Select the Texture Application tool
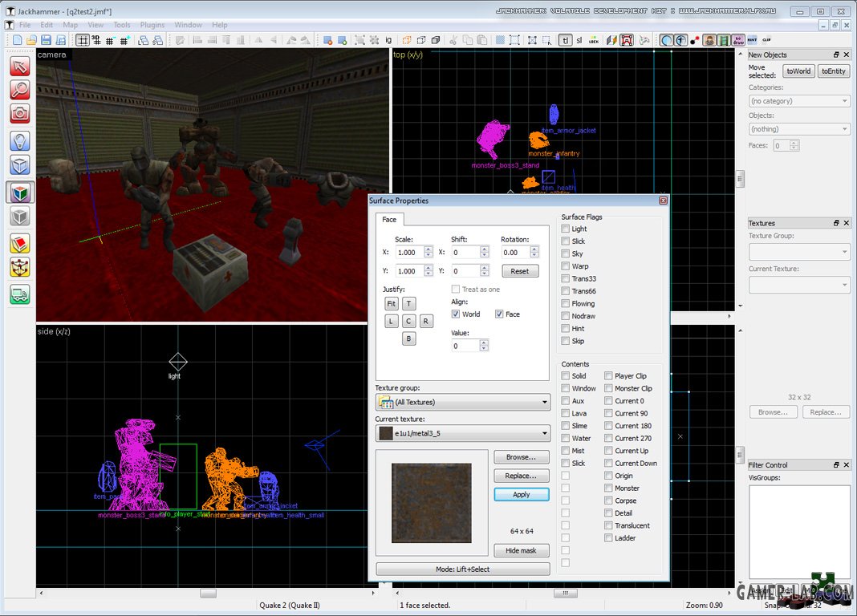 (x=20, y=192)
